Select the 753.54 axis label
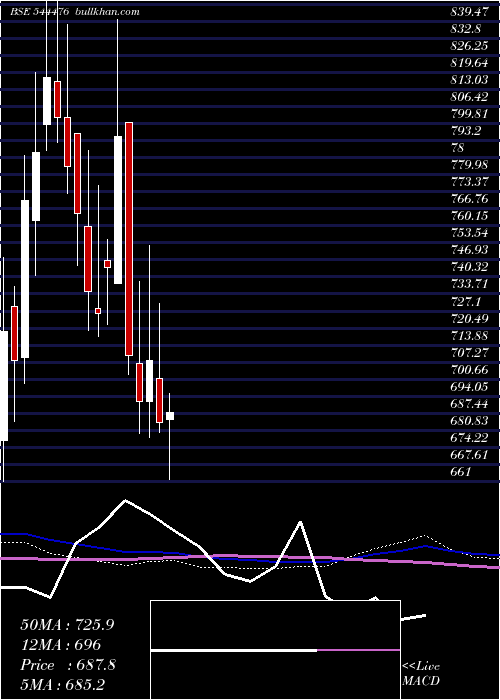This screenshot has height=700, width=500. (x=470, y=233)
